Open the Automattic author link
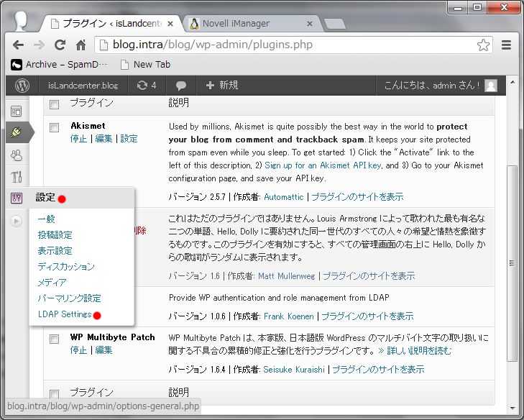This screenshot has height=420, width=524. click(284, 197)
